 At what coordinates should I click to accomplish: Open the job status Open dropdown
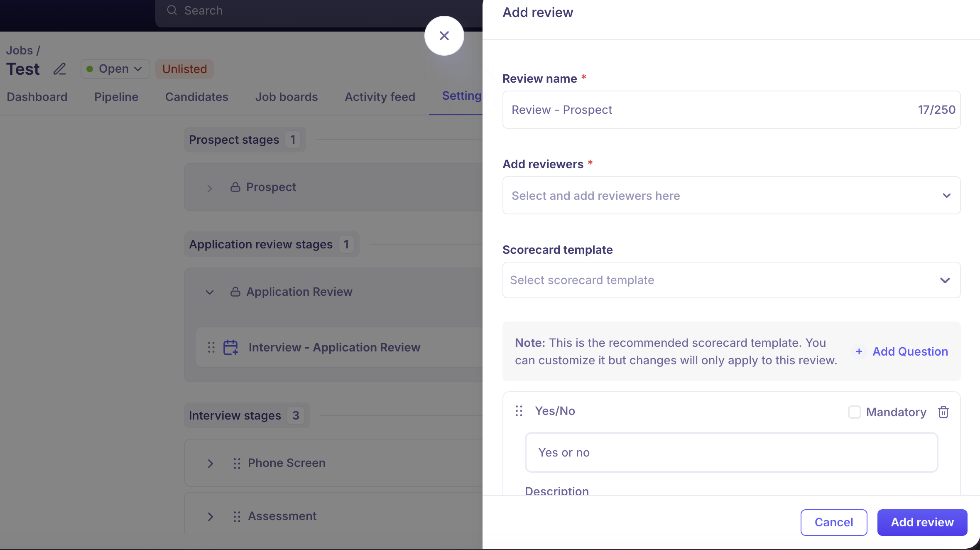(x=115, y=69)
